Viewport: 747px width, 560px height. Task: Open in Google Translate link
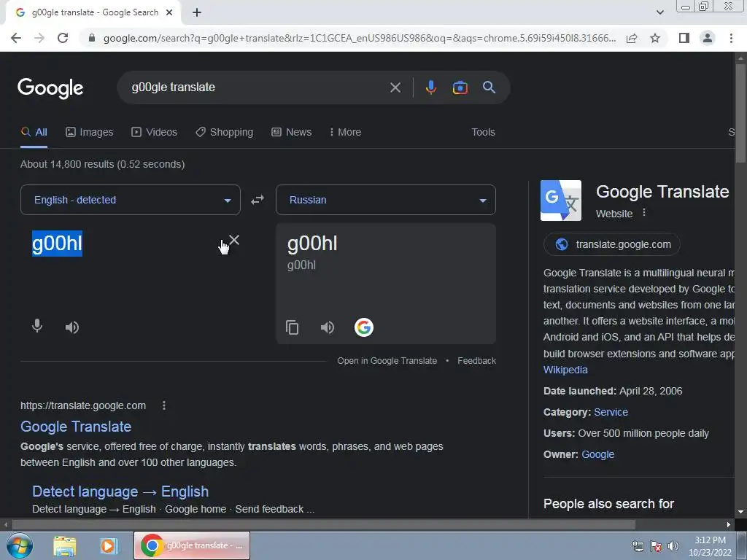387,361
